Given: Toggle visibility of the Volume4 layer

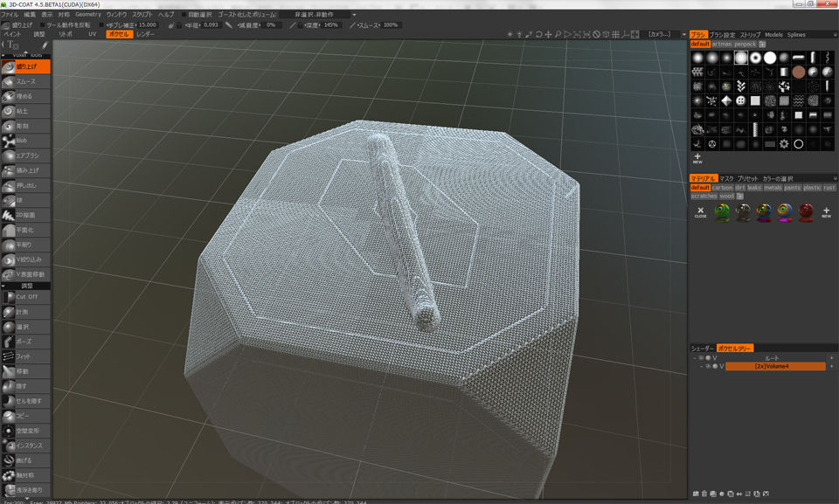Looking at the screenshot, I should click(708, 366).
